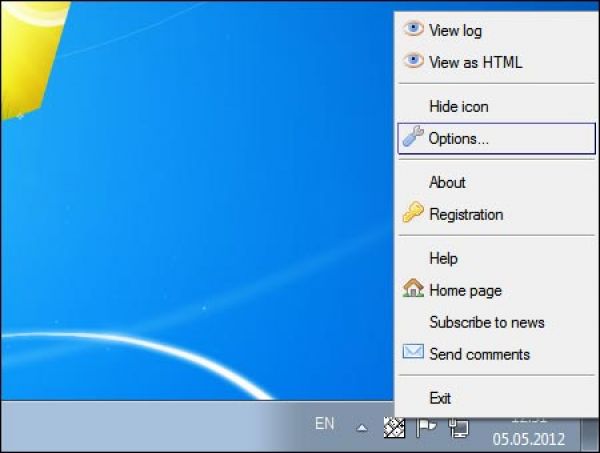This screenshot has height=453, width=600.
Task: Open Options... from the tray menu
Action: click(497, 139)
